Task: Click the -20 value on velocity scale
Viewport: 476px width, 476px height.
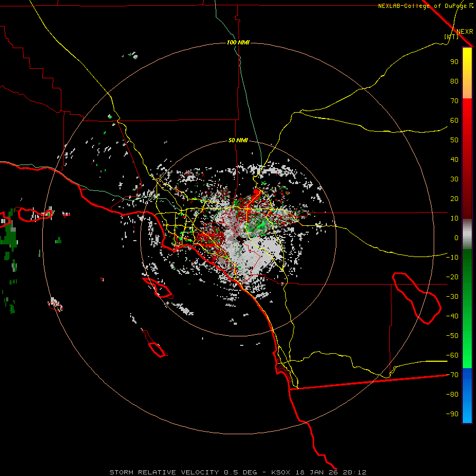Action: point(452,277)
